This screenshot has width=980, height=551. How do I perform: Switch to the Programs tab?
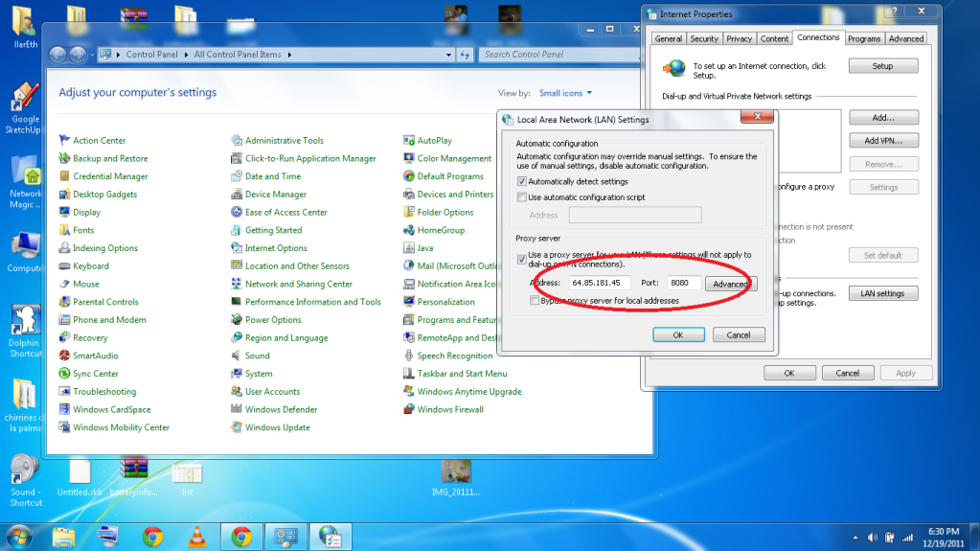864,38
